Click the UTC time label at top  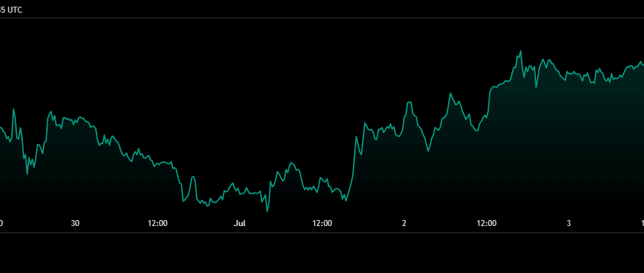click(11, 10)
